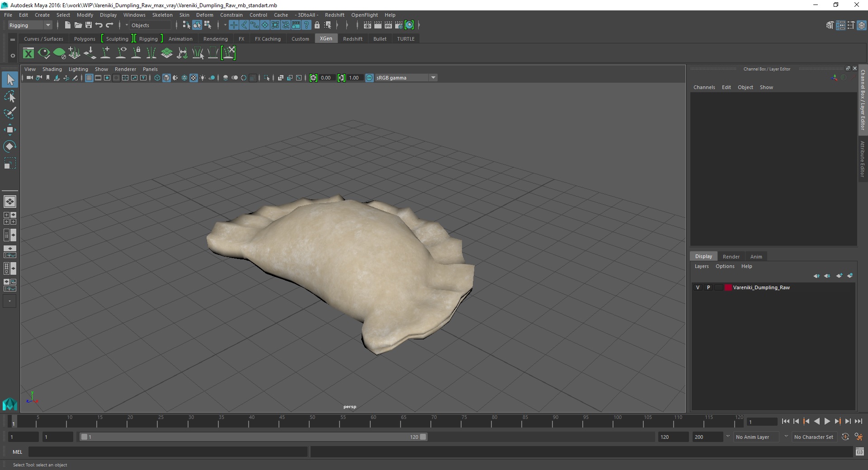Activate the Move tool
868x470 pixels.
tap(10, 130)
